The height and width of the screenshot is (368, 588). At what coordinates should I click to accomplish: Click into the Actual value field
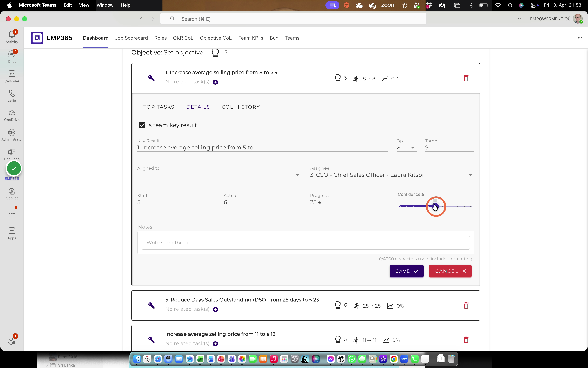coord(262,202)
